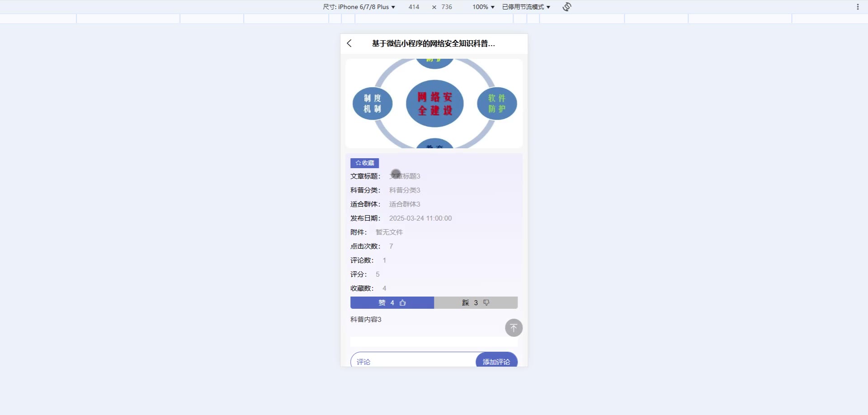Click the rotate device icon in toolbar
868x415 pixels.
point(567,7)
